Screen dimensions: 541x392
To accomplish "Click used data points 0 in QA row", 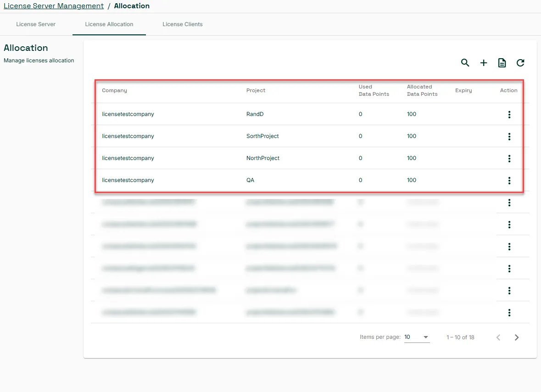I will [361, 180].
